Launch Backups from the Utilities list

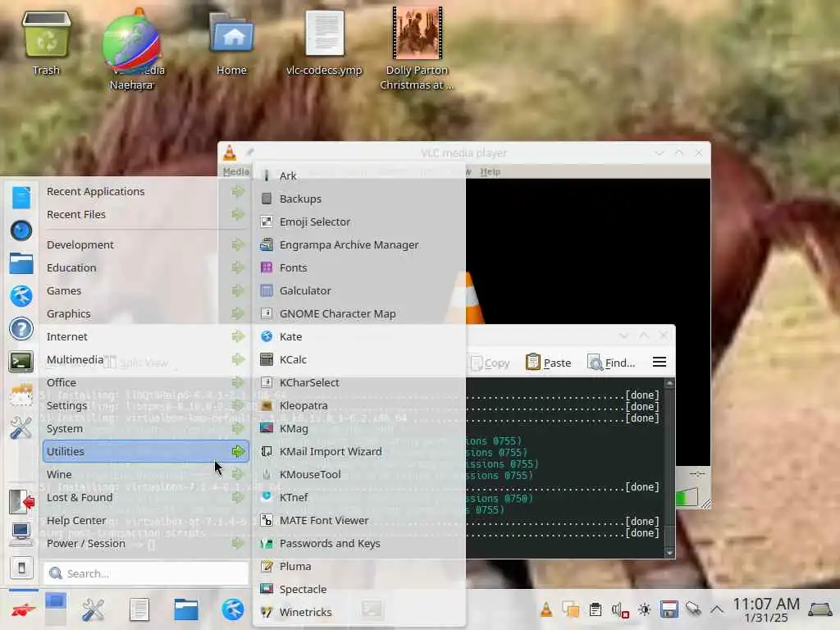(x=359, y=199)
